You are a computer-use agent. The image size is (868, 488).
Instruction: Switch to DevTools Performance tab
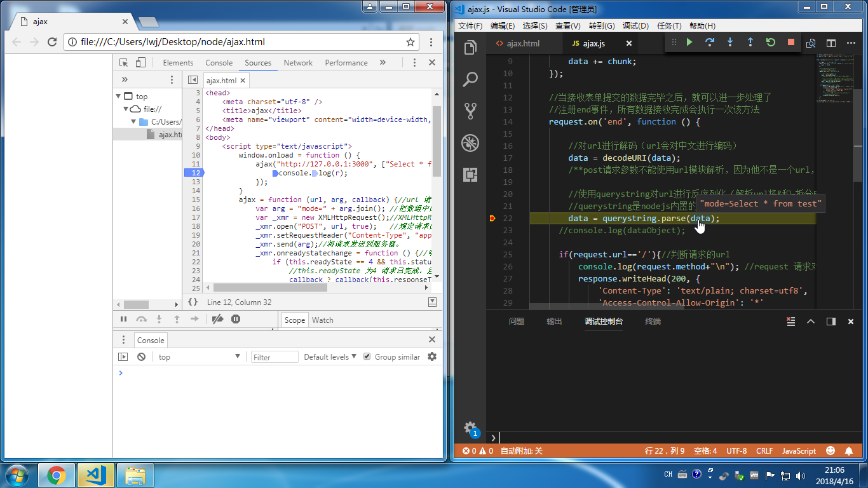pos(346,62)
